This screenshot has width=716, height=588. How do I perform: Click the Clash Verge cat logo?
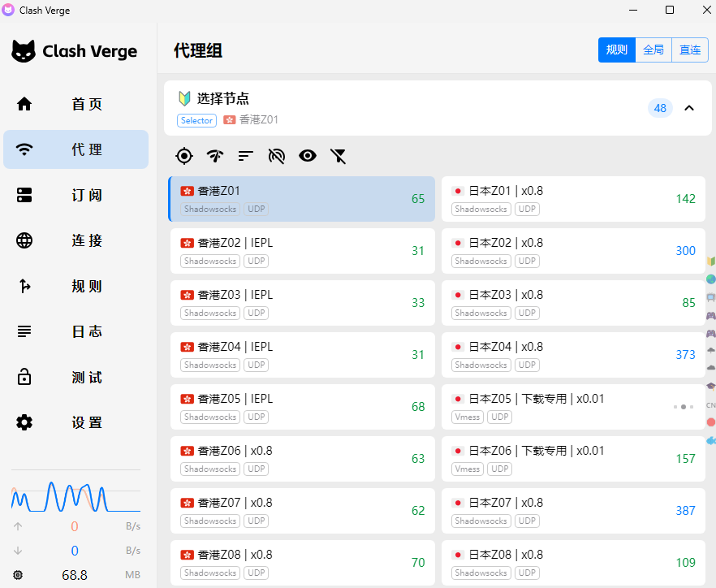[24, 50]
